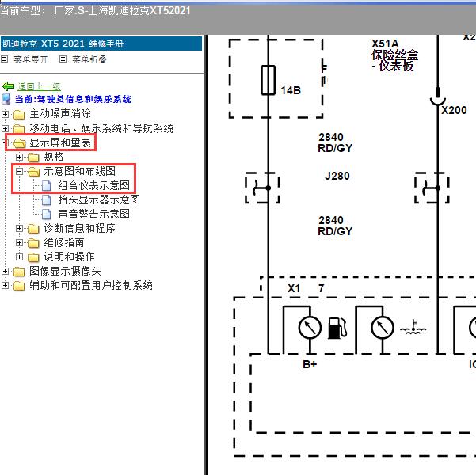Screen dimensions: 476x475
Task: Click the 菜单展开 button
Action: [x=31, y=59]
